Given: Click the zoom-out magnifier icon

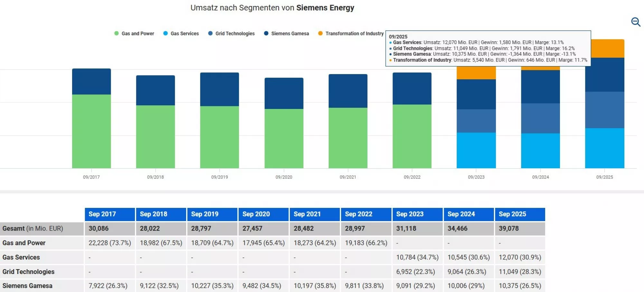Looking at the screenshot, I should (636, 22).
